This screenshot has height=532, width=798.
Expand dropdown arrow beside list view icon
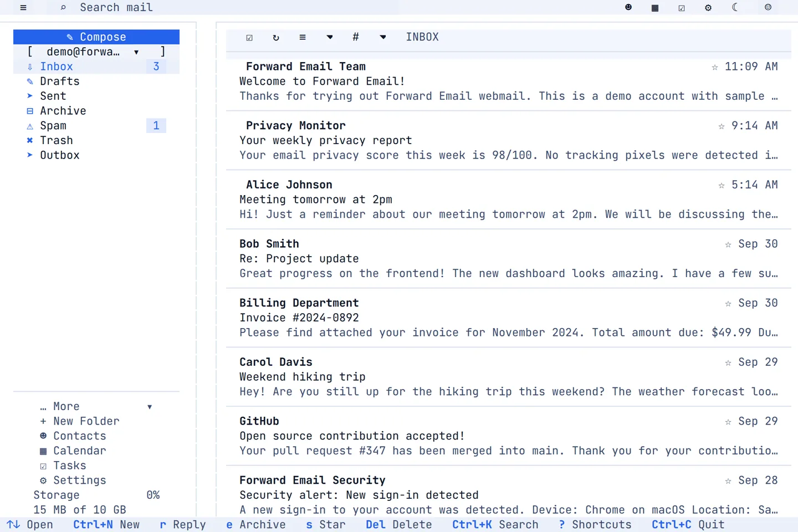coord(330,37)
